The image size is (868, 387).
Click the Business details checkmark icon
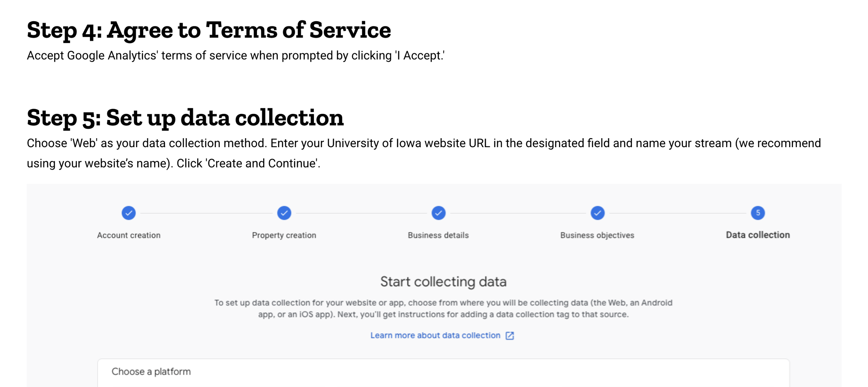[439, 213]
